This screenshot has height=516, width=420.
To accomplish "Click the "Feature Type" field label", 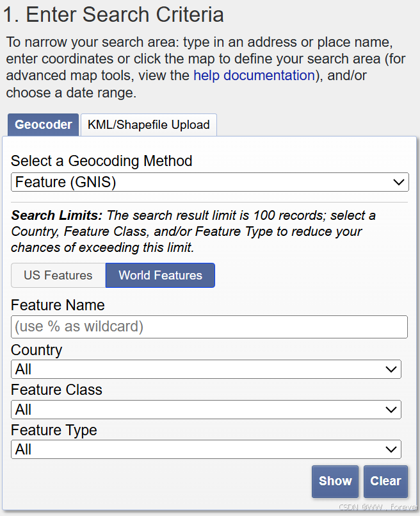I will pyautogui.click(x=54, y=430).
